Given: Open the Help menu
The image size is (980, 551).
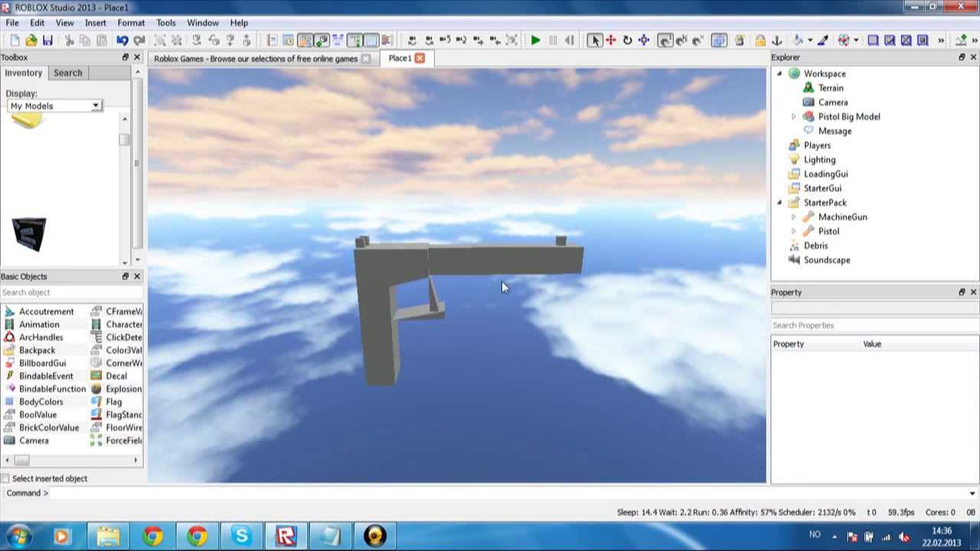Looking at the screenshot, I should 239,23.
